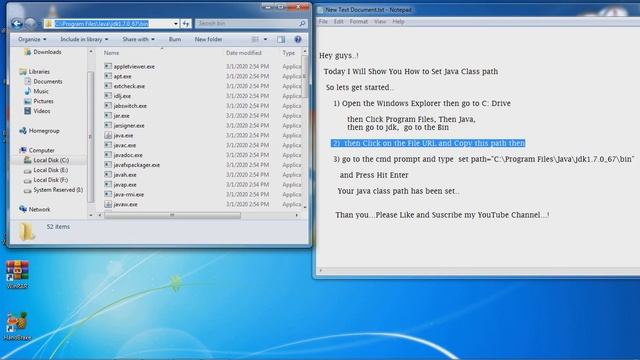Click the 'Hey guys' line in Notepad

tap(339, 56)
